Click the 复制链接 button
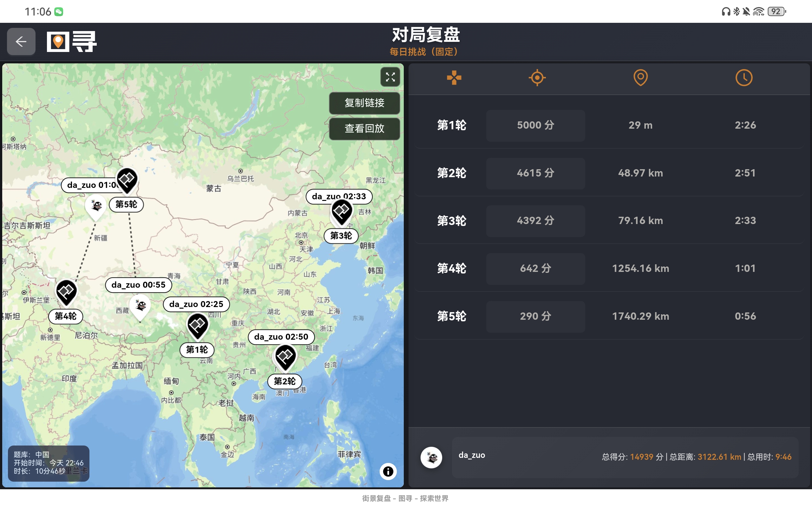The width and height of the screenshot is (812, 507). (364, 103)
